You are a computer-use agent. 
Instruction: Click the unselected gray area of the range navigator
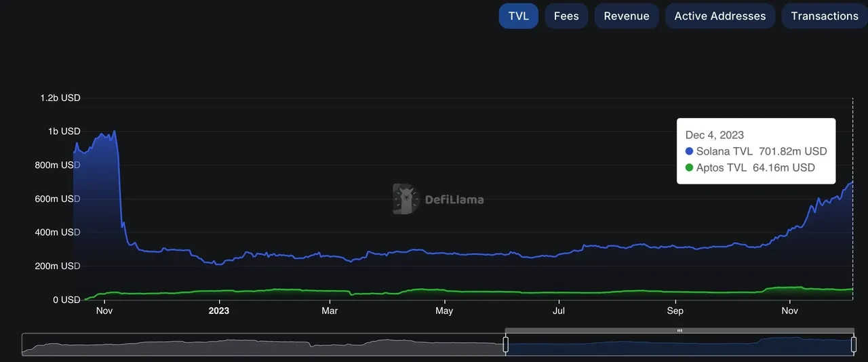pyautogui.click(x=264, y=344)
